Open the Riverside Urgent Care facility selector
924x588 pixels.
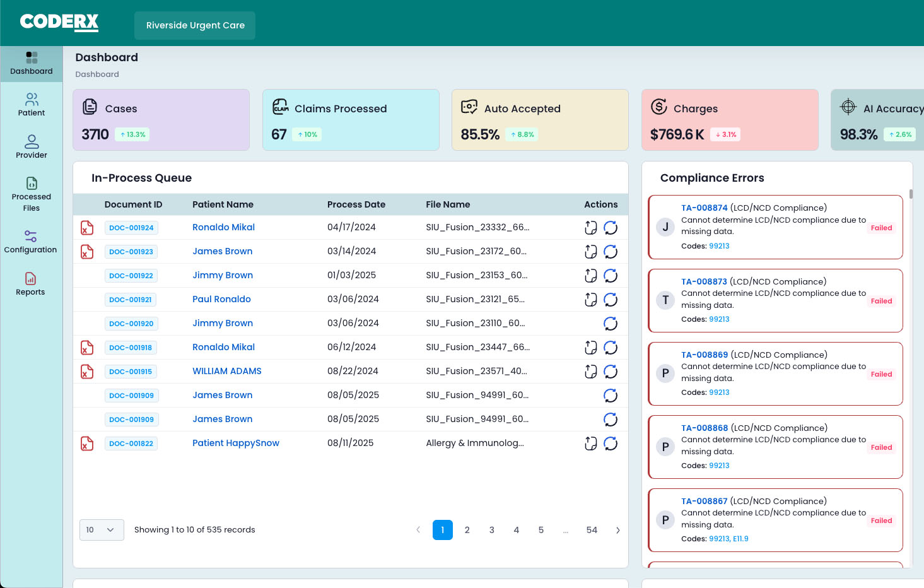tap(195, 25)
